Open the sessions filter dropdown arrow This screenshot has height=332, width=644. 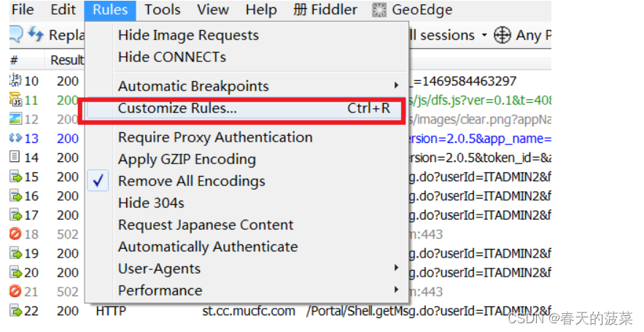pos(484,35)
